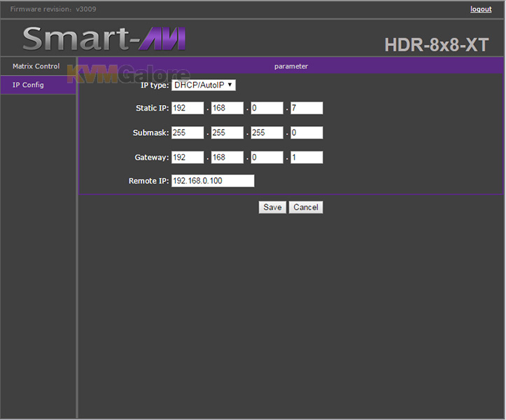Save the IP configuration
506x420 pixels.
pos(272,207)
